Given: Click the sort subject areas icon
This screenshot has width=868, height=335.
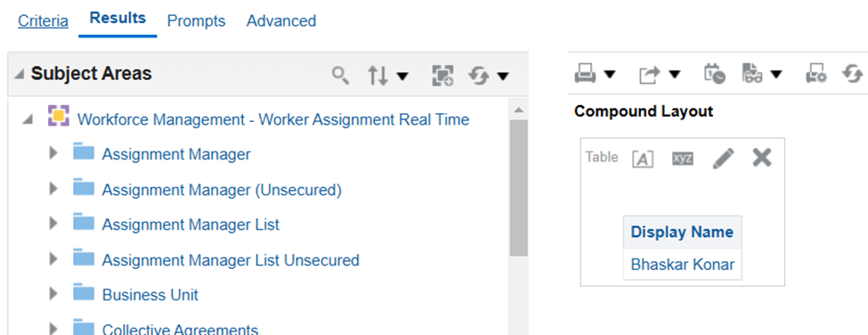Looking at the screenshot, I should (378, 76).
